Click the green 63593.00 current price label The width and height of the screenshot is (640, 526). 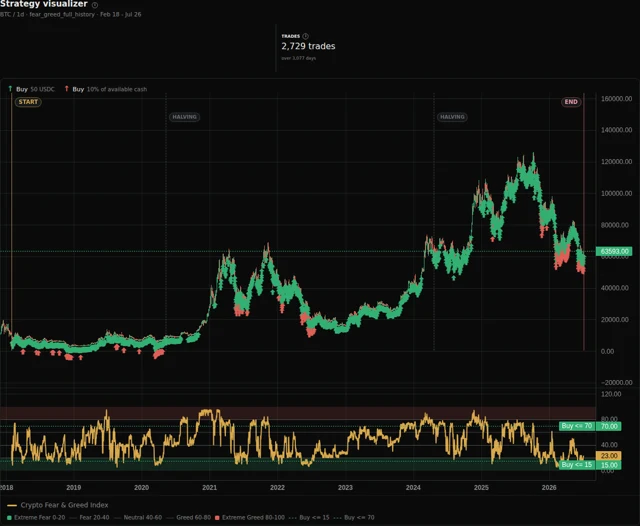click(x=614, y=251)
